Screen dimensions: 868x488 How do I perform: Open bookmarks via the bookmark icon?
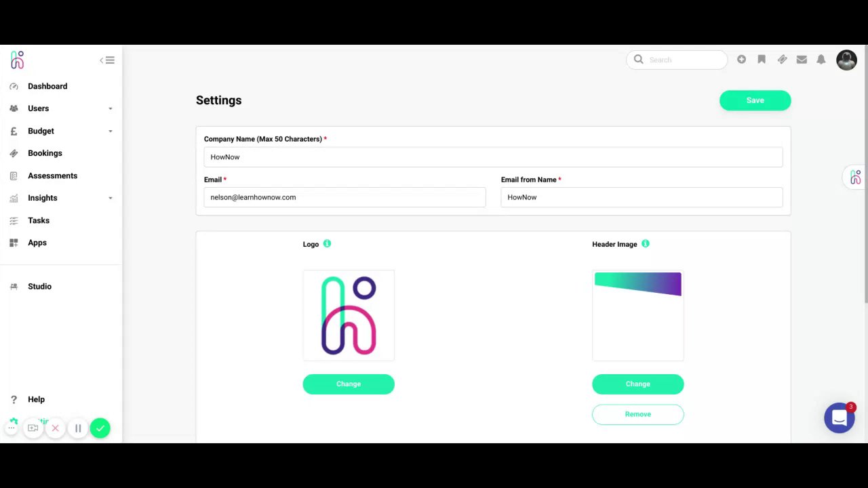pos(762,60)
